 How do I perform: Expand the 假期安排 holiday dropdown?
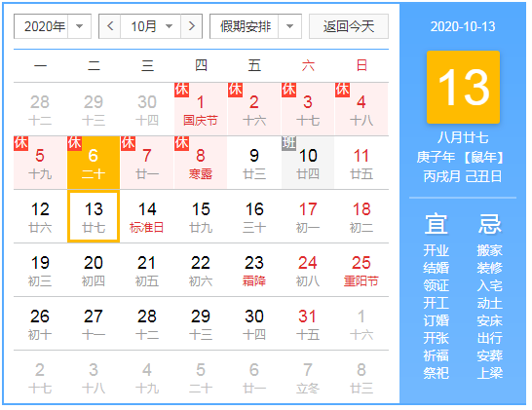coord(256,26)
